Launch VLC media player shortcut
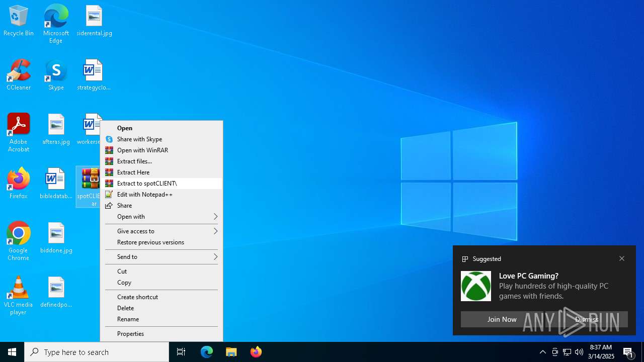The image size is (644, 362). tap(19, 296)
